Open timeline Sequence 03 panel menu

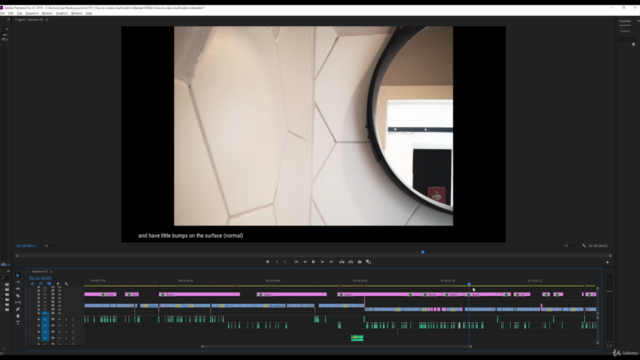(51, 271)
